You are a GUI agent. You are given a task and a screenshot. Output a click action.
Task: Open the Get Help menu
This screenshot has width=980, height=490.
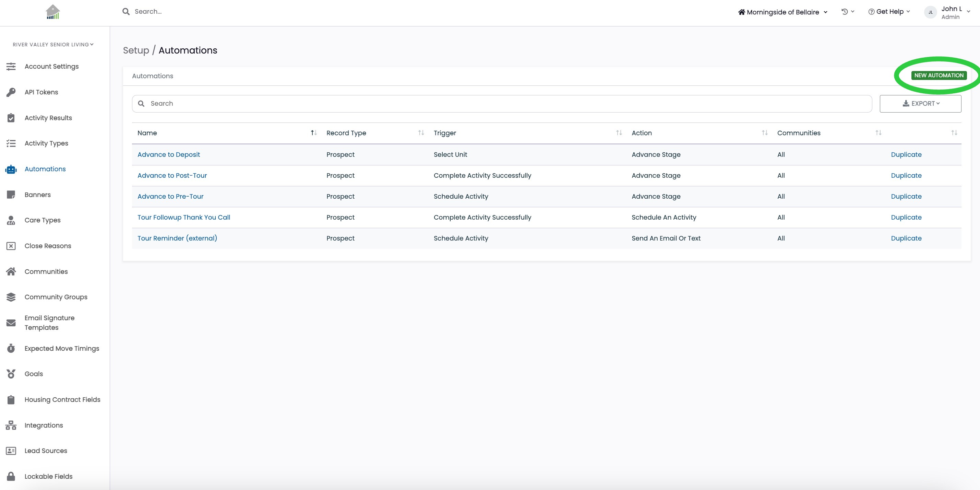tap(889, 12)
